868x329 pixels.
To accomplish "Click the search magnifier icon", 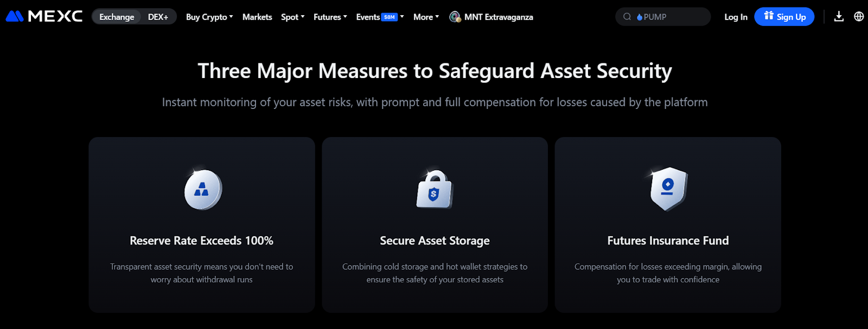I will click(x=627, y=17).
